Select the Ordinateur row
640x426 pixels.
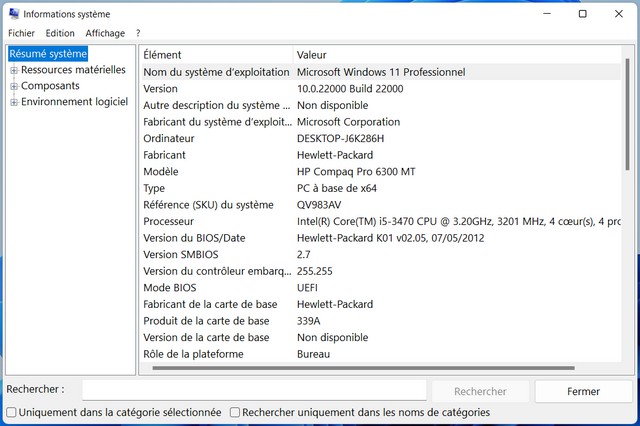[380, 138]
